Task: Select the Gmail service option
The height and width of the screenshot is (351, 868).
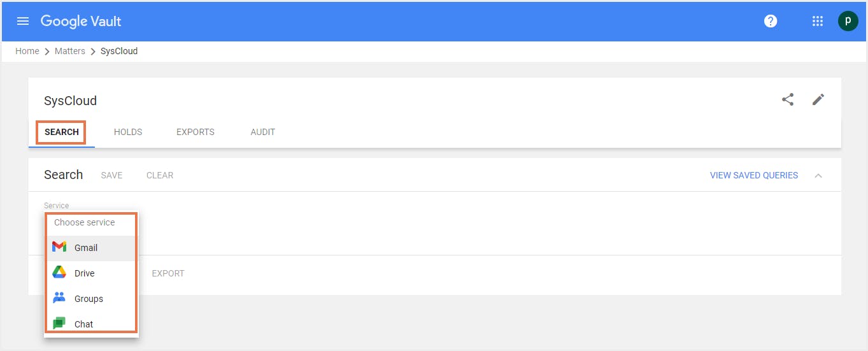Action: pos(85,248)
